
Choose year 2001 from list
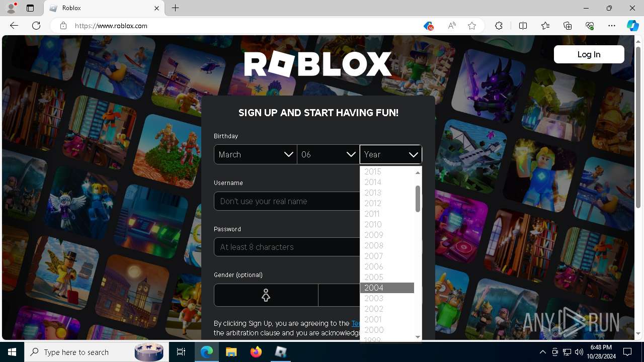point(387,319)
